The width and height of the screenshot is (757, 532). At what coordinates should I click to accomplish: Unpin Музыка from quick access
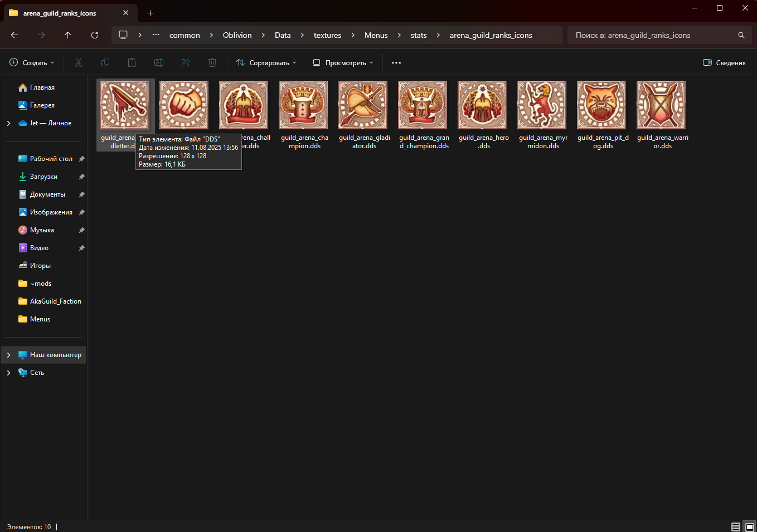[x=81, y=230]
